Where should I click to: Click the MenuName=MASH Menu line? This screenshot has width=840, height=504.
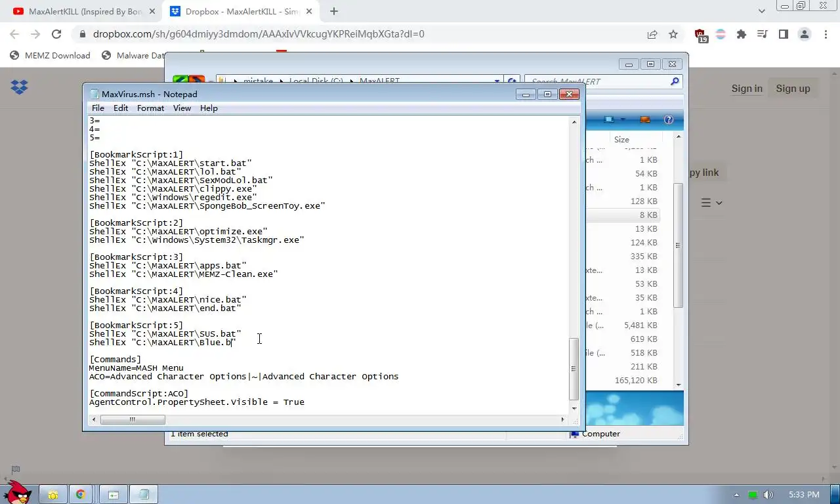[x=136, y=368]
